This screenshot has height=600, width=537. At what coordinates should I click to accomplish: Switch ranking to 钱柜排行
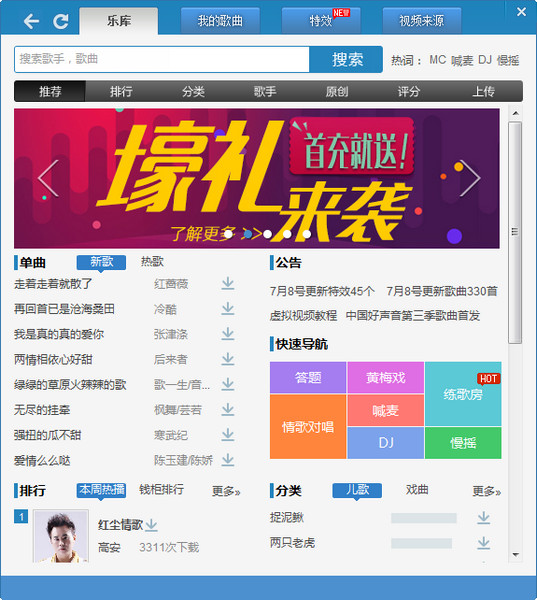pos(162,489)
